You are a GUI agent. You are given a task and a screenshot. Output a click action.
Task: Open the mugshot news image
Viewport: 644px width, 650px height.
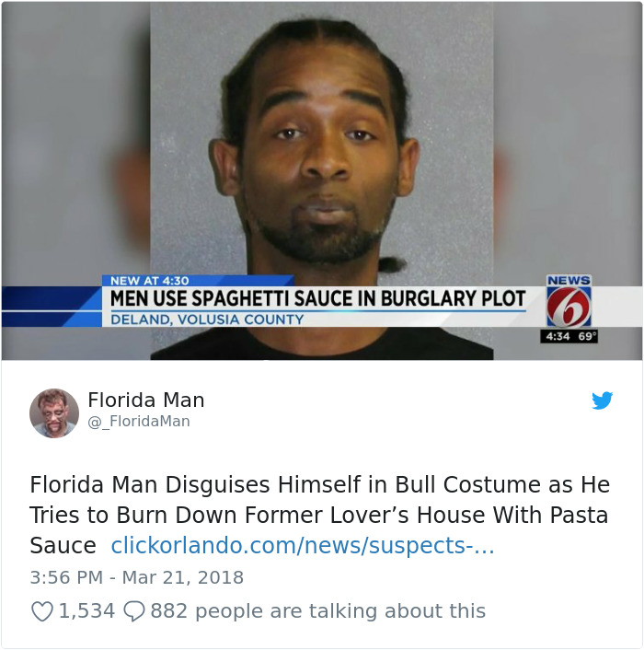point(322,180)
